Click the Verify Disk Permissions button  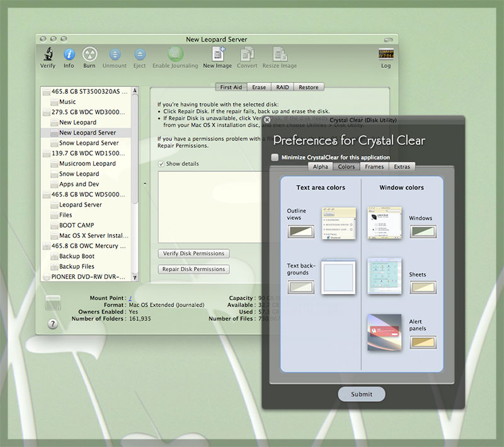click(194, 253)
